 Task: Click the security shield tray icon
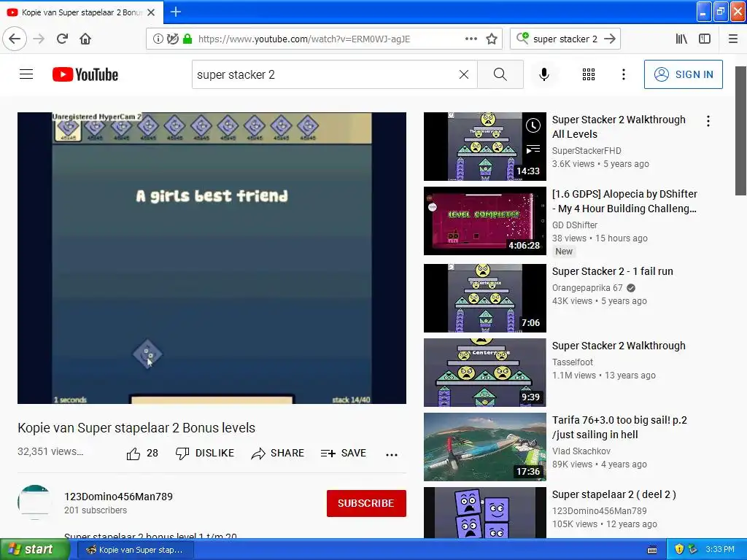(679, 550)
